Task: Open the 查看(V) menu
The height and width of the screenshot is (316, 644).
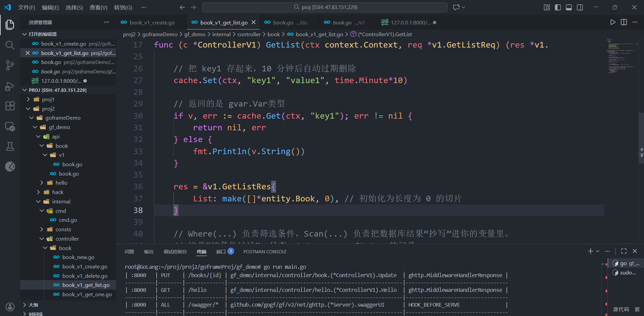Action: coord(98,7)
